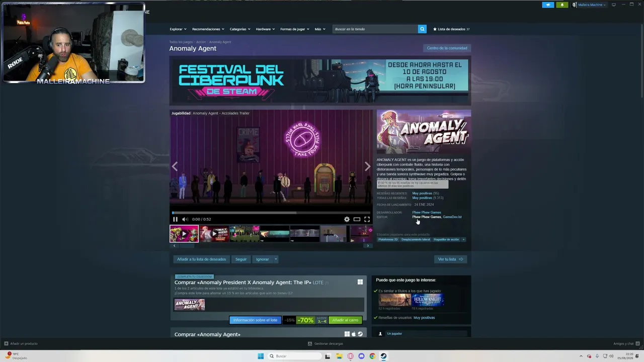This screenshot has height=362, width=644.
Task: Open the Steam announcements megaphone icon
Action: coord(548,5)
